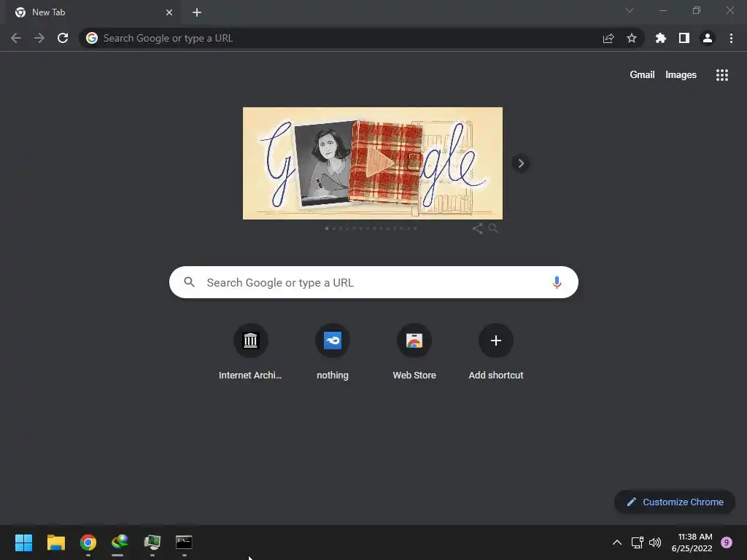
Task: Close the New Tab tab
Action: click(169, 12)
